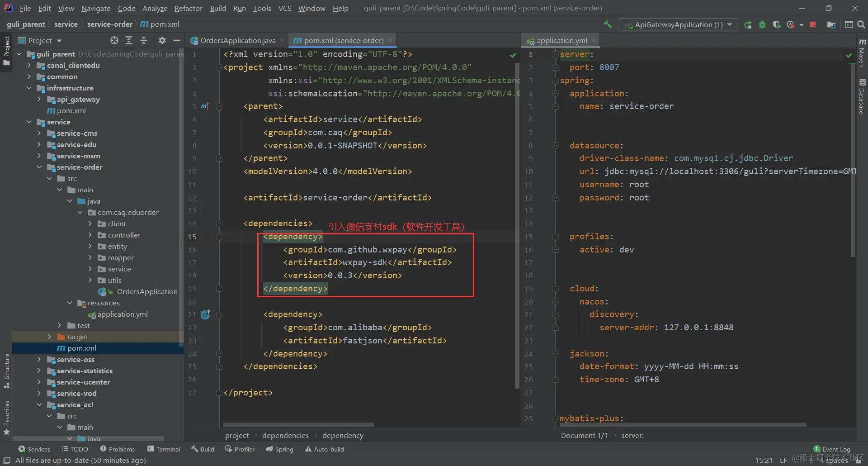This screenshot has height=466, width=868.
Task: Close the pom.xml (service-order) tab
Action: tap(390, 40)
